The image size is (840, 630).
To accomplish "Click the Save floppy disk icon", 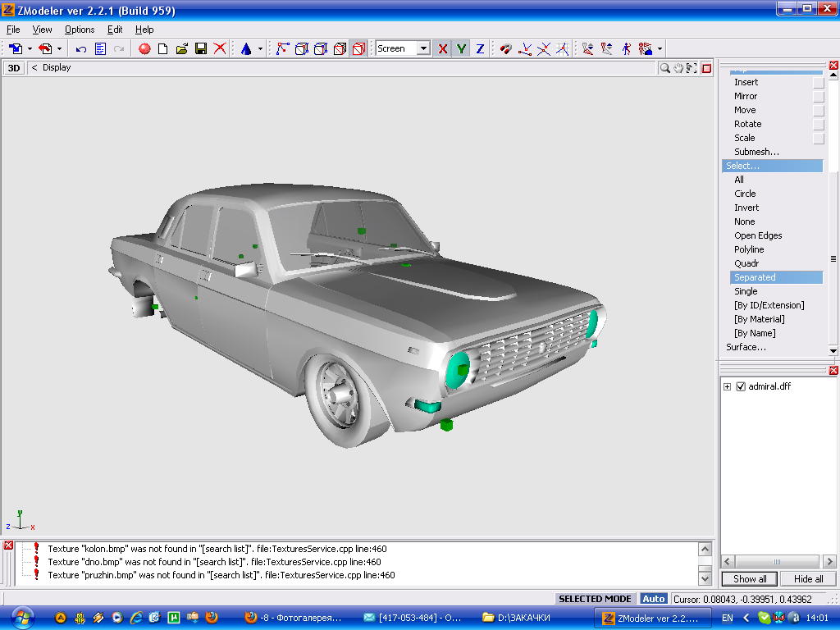I will pyautogui.click(x=201, y=49).
